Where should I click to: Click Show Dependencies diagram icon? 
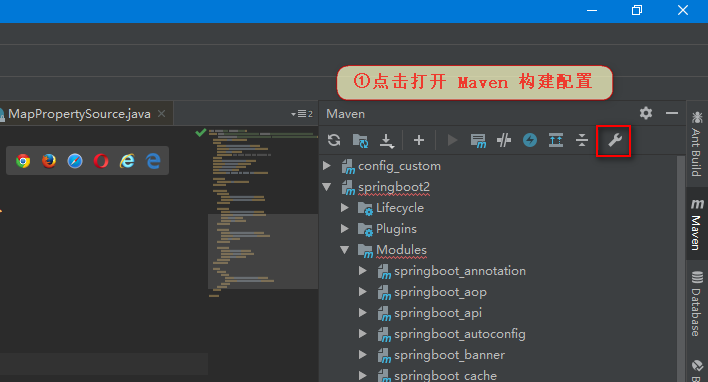click(x=556, y=140)
